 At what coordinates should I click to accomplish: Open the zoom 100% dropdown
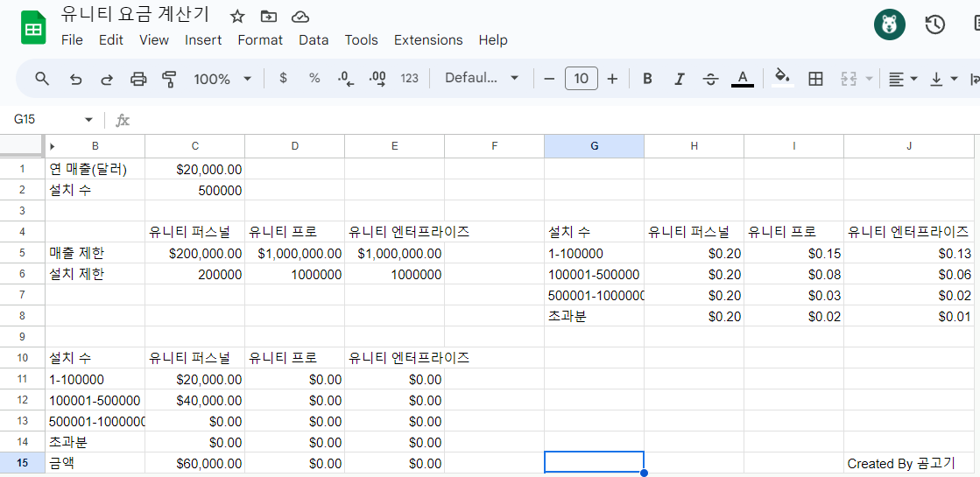(x=222, y=79)
